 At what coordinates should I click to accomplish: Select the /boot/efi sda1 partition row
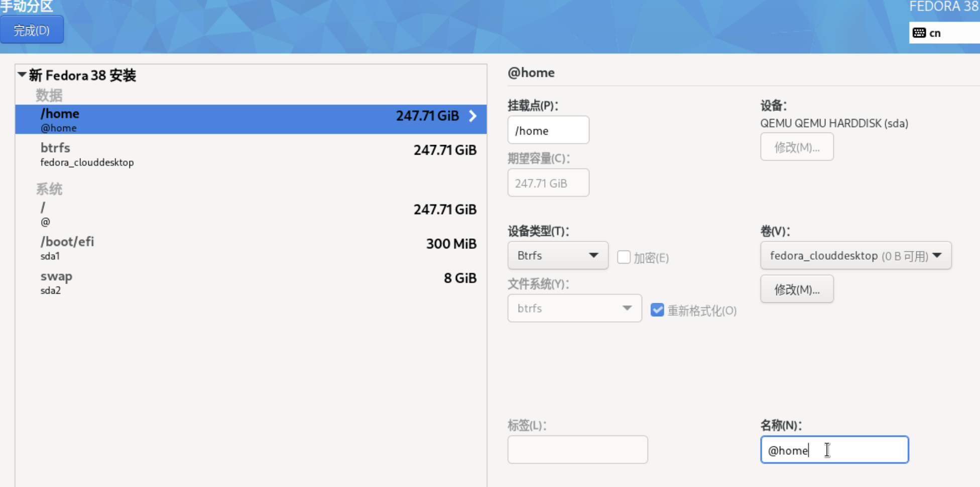pos(251,248)
